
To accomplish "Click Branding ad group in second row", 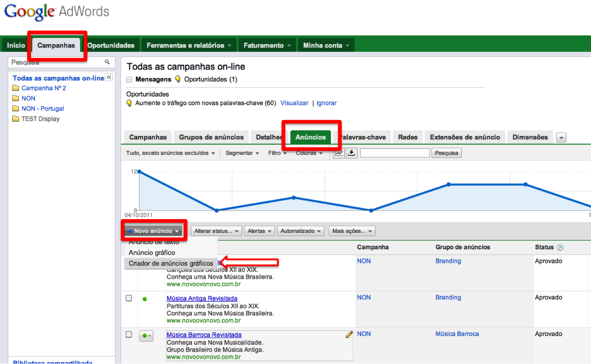I will [448, 297].
